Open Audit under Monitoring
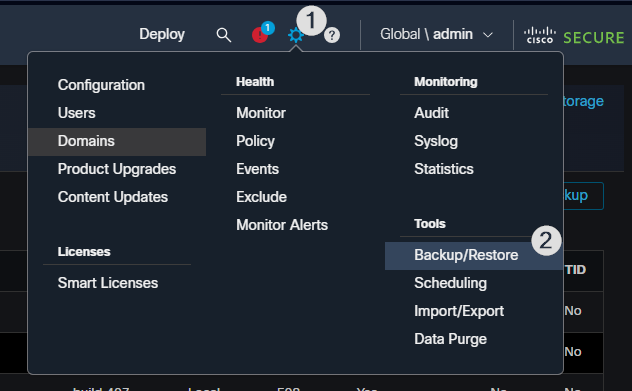Viewport: 632px width, 391px height. [x=431, y=113]
